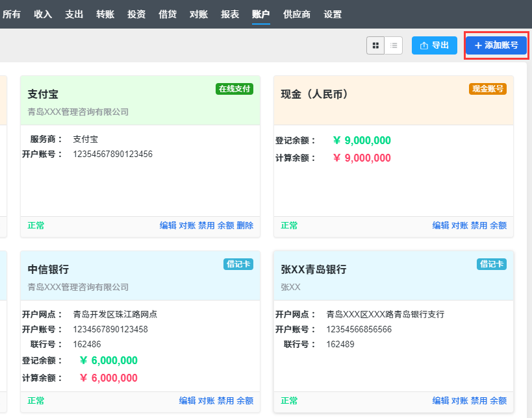Screen dimensions: 532x418
Task: Navigate to 供应商 supplier tab
Action: point(297,14)
